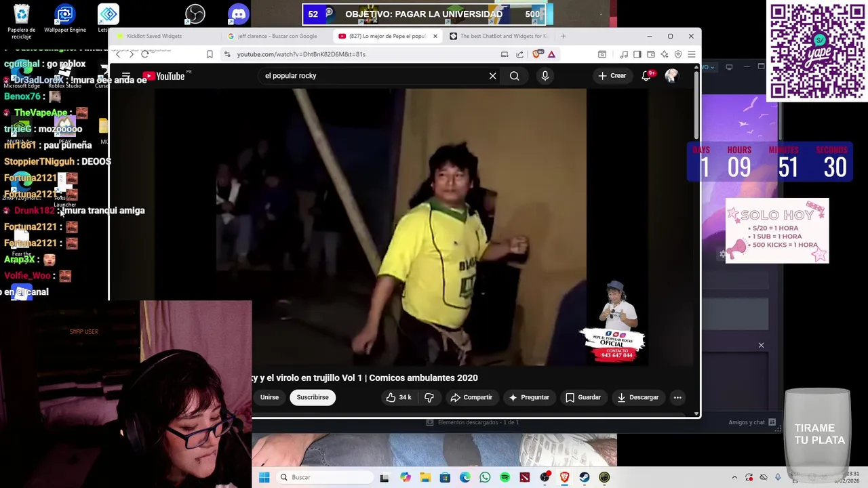Screen dimensions: 868x488
Task: Toggle the browser sidebar panel icon
Action: pyautogui.click(x=637, y=54)
